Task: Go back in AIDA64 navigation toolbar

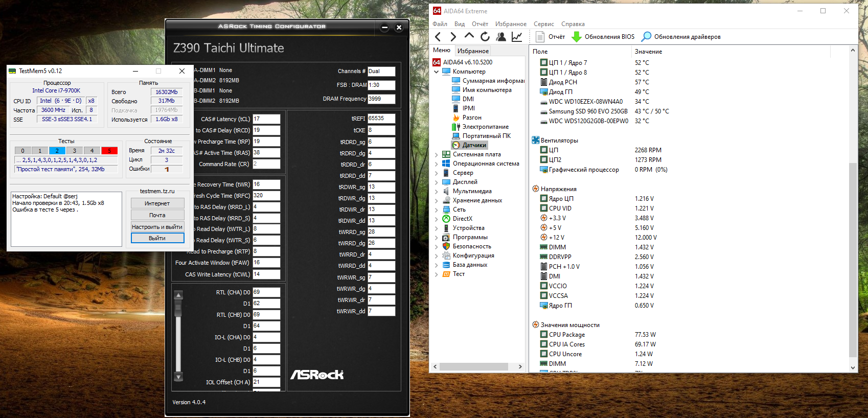Action: click(x=438, y=36)
